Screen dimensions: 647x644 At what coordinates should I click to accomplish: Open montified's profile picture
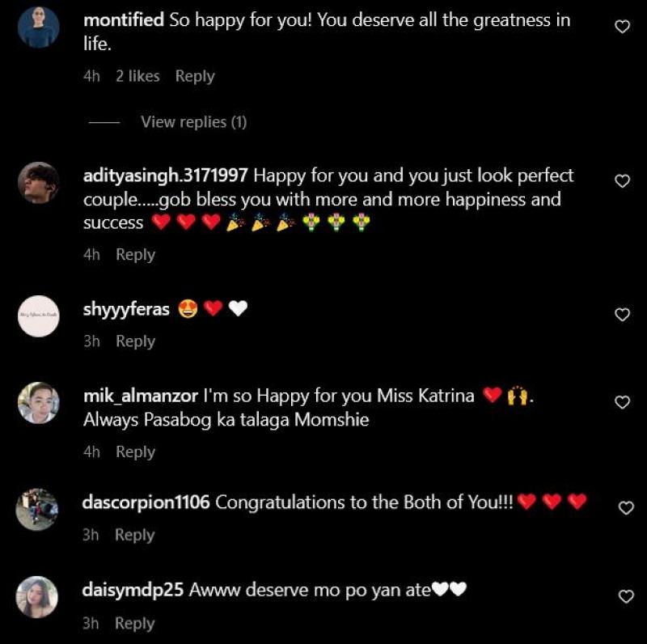click(38, 28)
